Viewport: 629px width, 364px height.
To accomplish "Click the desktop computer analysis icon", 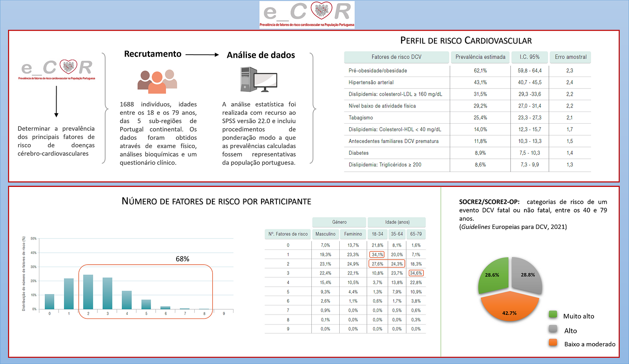I will coord(259,79).
